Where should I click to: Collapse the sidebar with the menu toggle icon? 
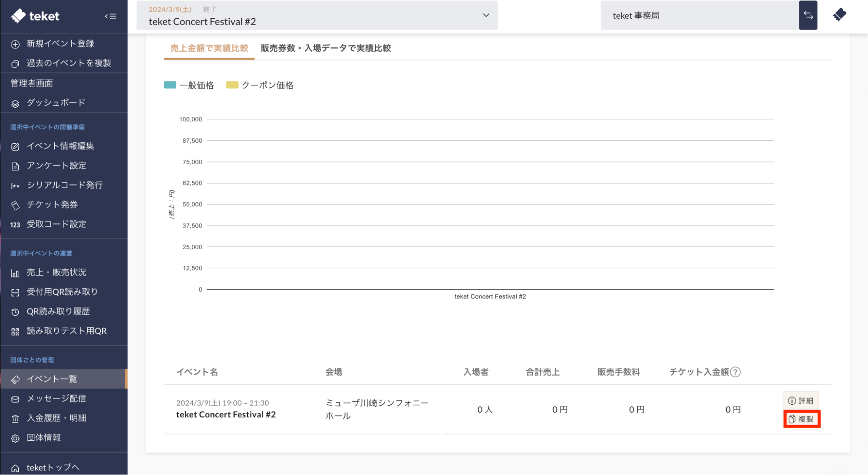[110, 16]
